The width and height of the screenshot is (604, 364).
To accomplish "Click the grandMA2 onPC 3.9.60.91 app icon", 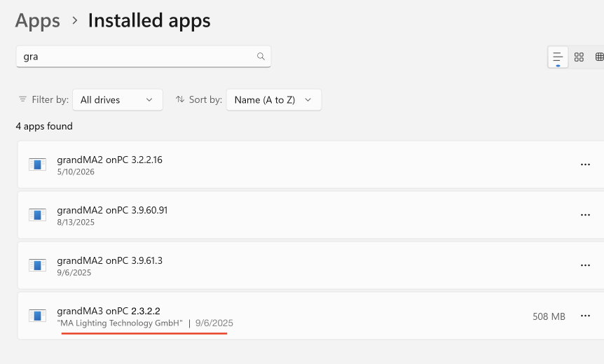I will pos(37,215).
